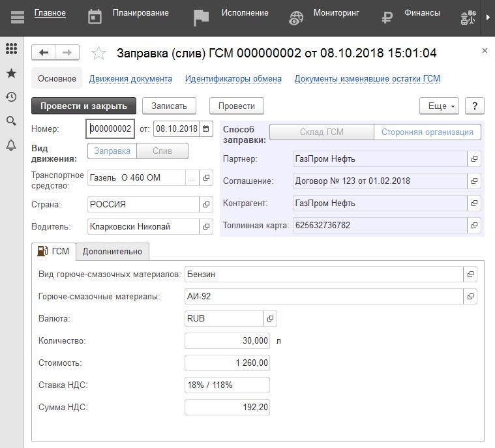
Task: Click the date field 08.10.2018
Action: pos(177,129)
